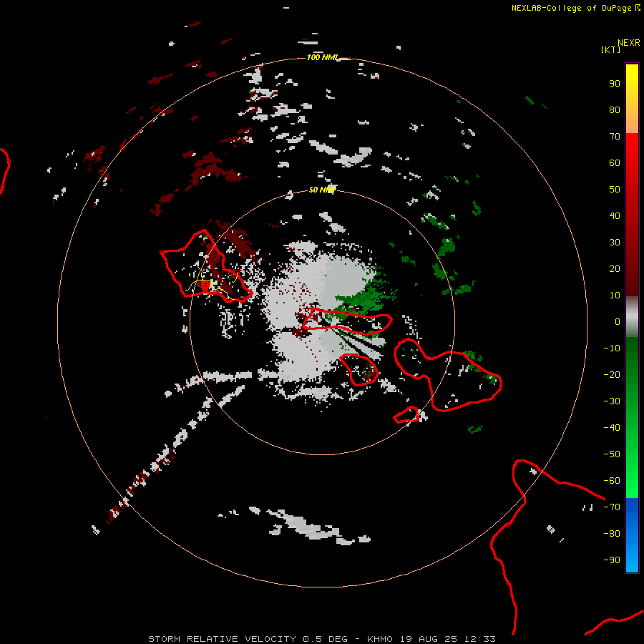Viewport: 644px width, 644px height.
Task: Click the 30 knot scale label
Action: [615, 243]
